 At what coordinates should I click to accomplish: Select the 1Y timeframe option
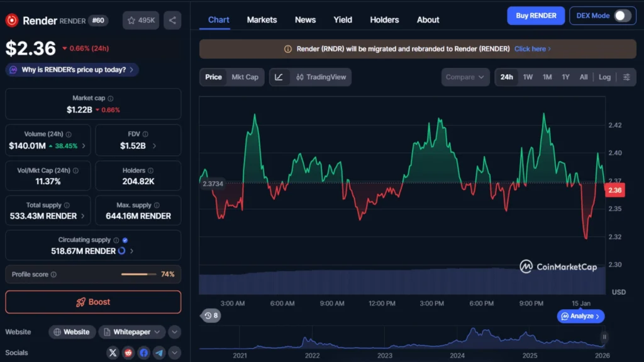(565, 77)
